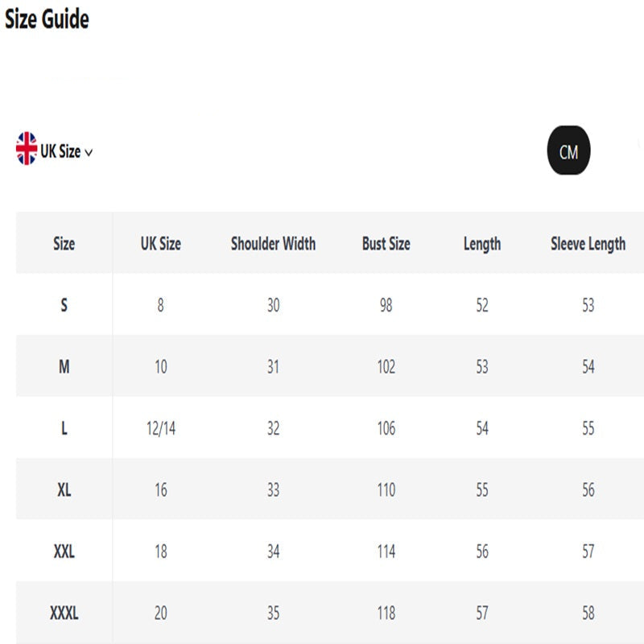Select the S size row label
Image resolution: width=644 pixels, height=644 pixels.
64,305
